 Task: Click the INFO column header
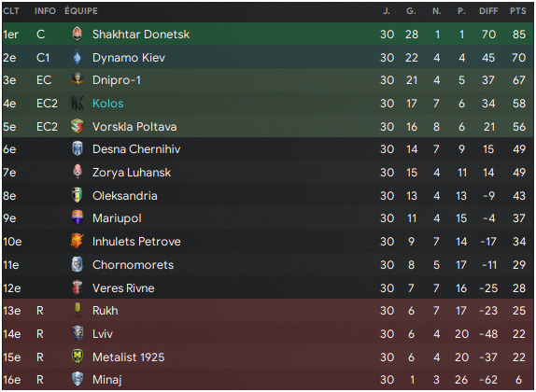pyautogui.click(x=45, y=11)
